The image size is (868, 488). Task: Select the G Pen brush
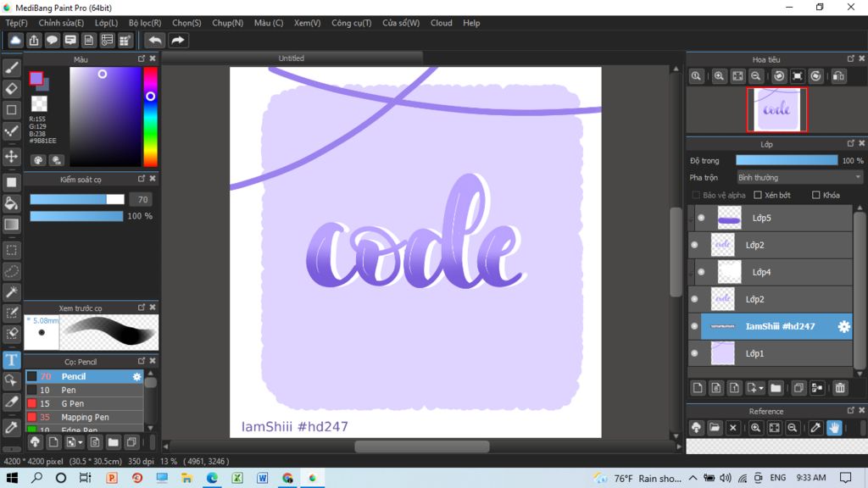[x=85, y=404]
